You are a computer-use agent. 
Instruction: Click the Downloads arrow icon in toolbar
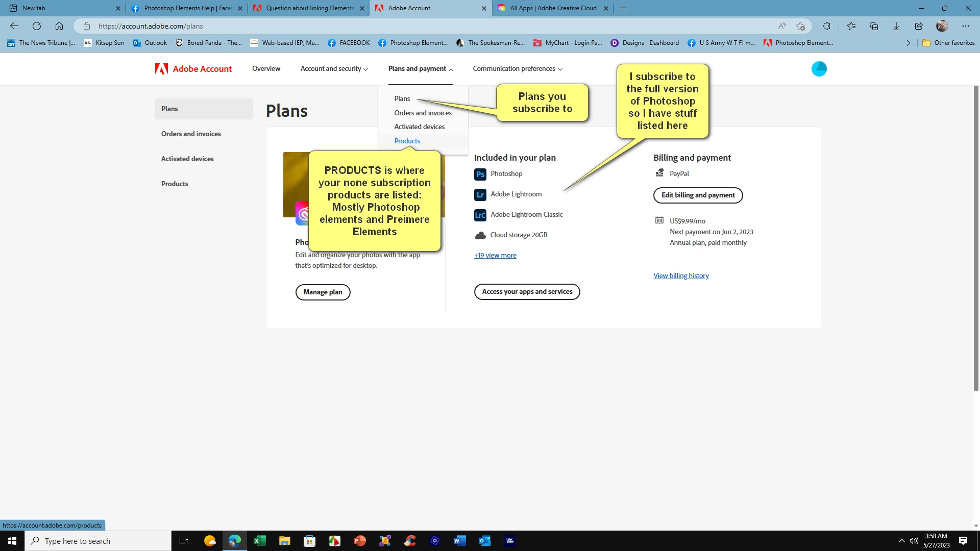tap(896, 26)
